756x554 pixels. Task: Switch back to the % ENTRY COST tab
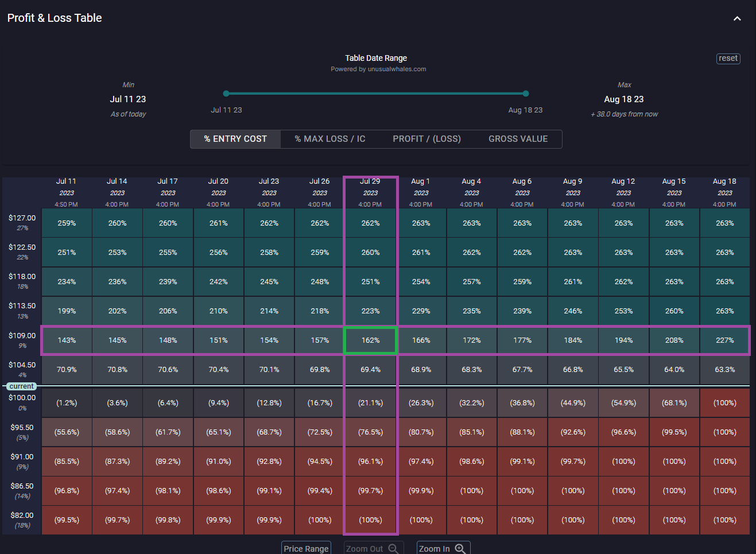[x=235, y=139]
